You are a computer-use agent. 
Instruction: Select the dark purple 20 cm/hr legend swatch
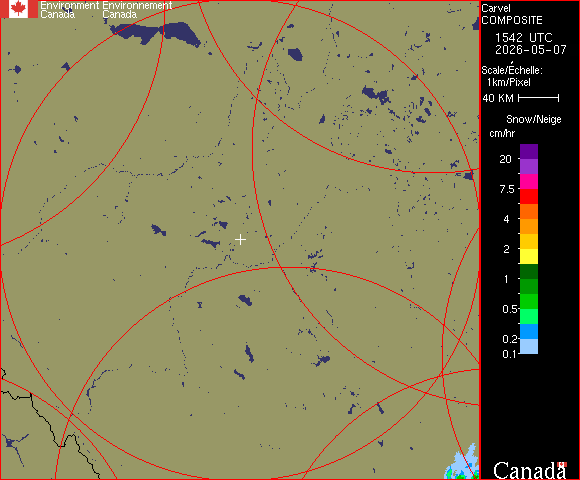(x=529, y=152)
